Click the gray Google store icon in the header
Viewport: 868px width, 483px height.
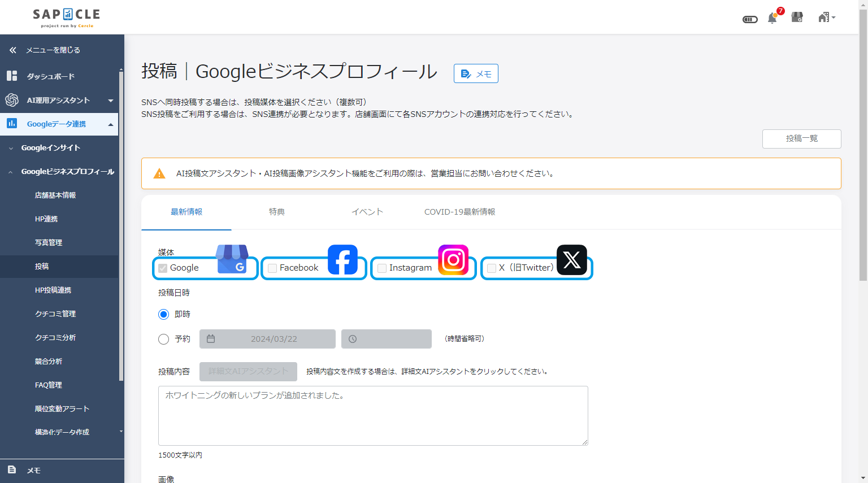point(797,18)
